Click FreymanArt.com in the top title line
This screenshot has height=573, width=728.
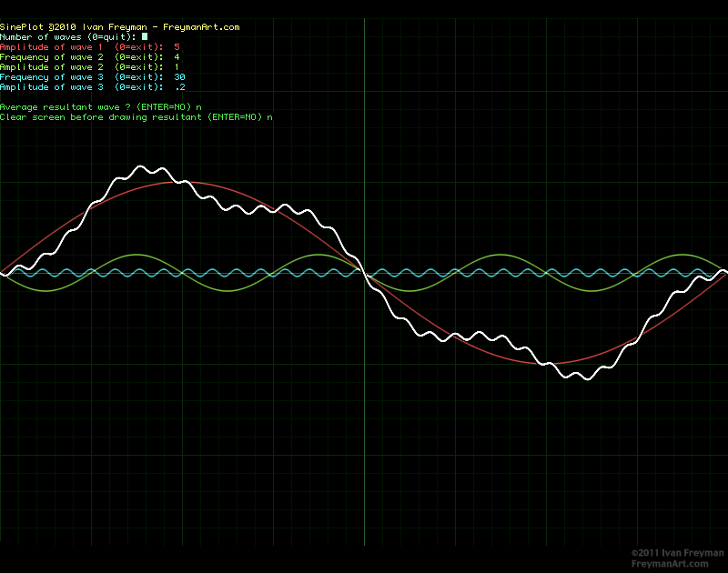pos(200,27)
